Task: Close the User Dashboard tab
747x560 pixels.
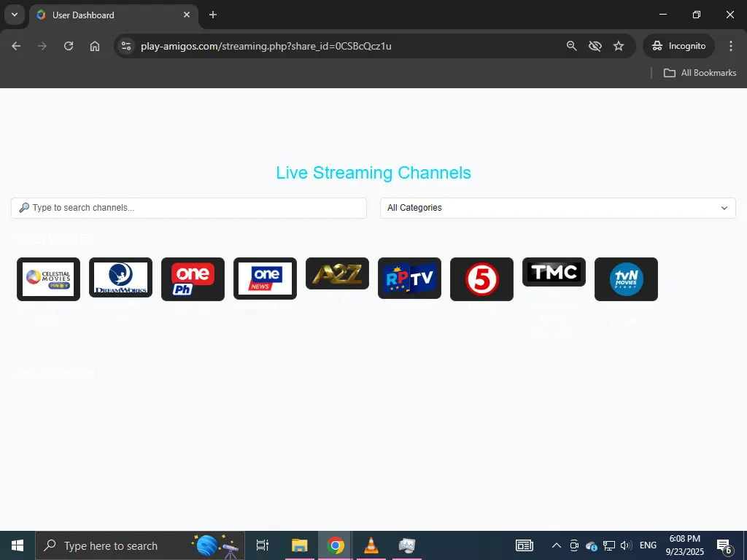Action: click(x=187, y=15)
